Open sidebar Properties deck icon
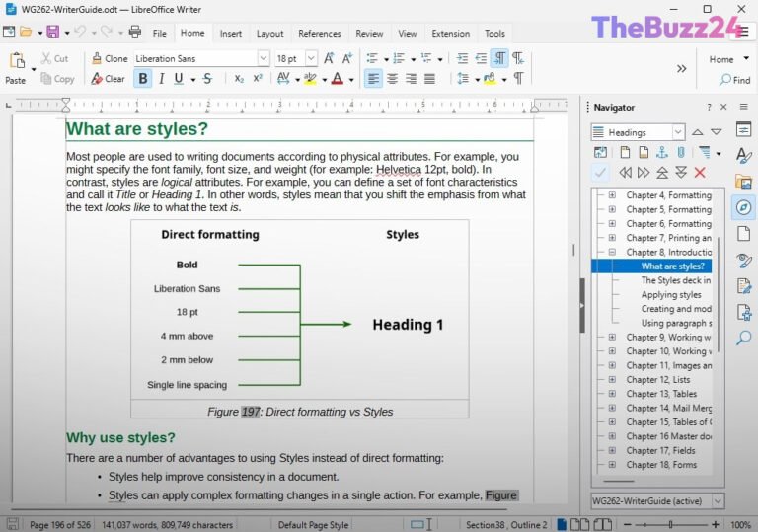The height and width of the screenshot is (532, 758). (x=743, y=129)
